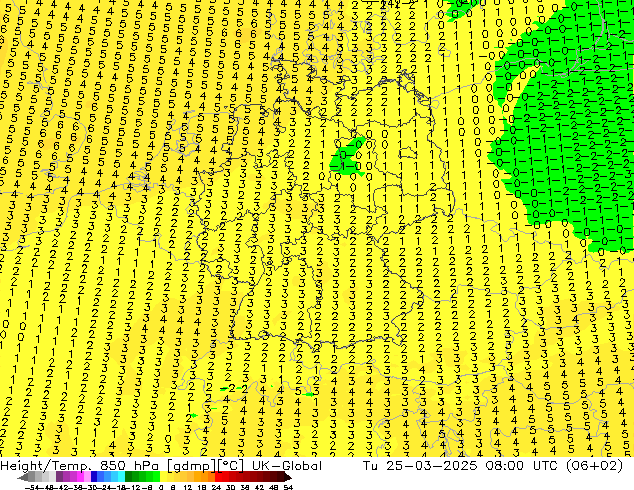The width and height of the screenshot is (634, 490).
Task: Click the "(06+02)" forecast offset text
Action: 596,466
